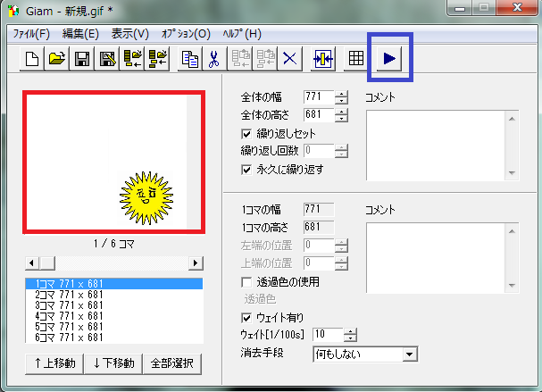Screen dimensions: 542x392
Task: Open the grid view icon
Action: 355,58
